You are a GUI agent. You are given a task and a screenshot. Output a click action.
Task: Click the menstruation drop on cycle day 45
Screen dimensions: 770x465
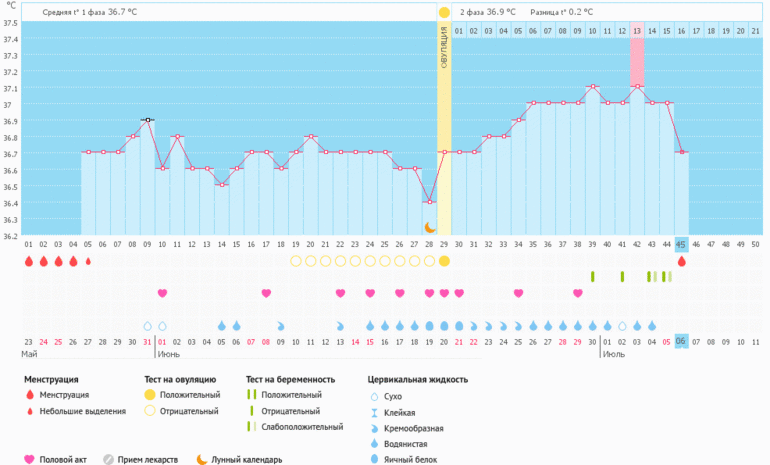click(681, 261)
